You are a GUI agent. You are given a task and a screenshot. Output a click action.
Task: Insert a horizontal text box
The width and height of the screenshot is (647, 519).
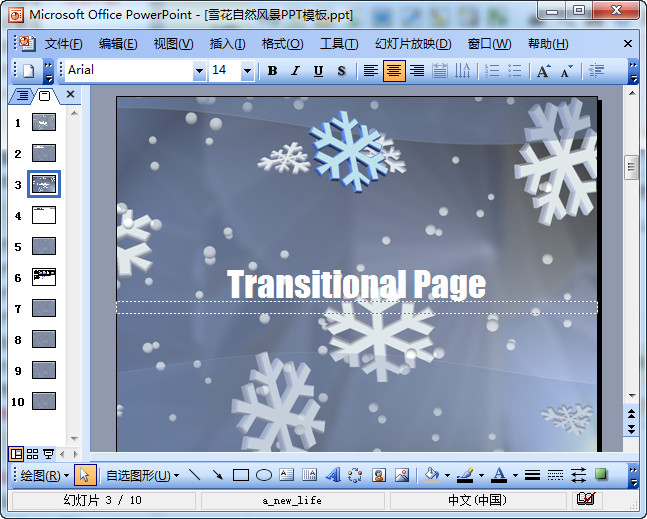click(x=286, y=475)
